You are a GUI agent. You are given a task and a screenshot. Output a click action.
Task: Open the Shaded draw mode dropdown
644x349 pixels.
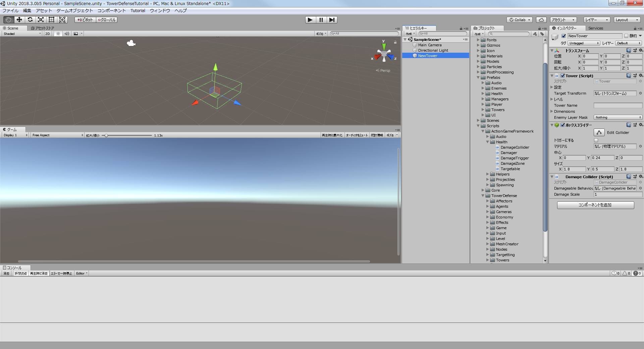pos(22,34)
